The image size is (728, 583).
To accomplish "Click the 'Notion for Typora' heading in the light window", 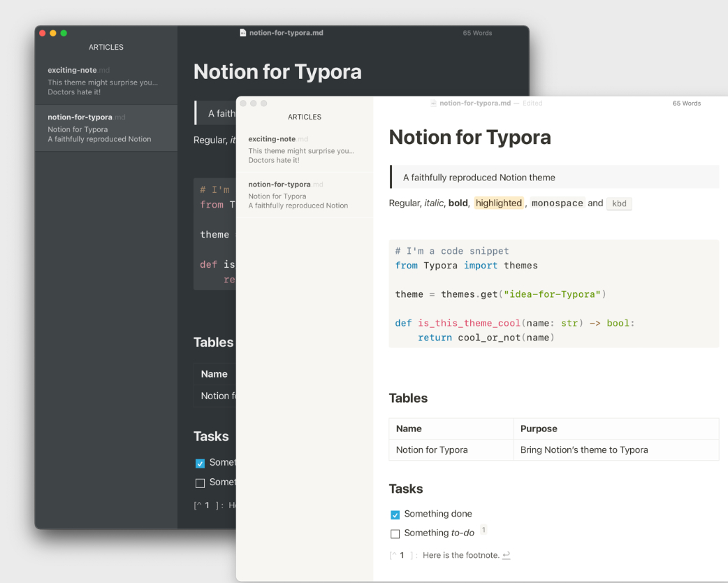I will pos(470,137).
